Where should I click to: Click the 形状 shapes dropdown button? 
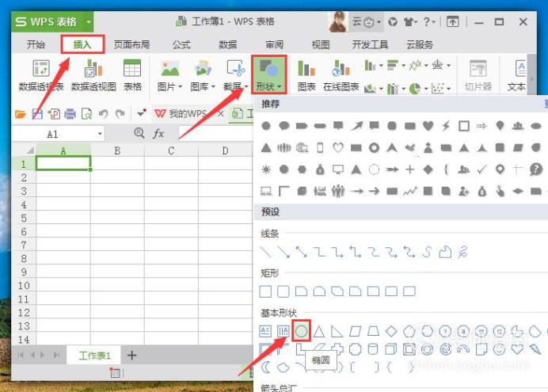[268, 74]
